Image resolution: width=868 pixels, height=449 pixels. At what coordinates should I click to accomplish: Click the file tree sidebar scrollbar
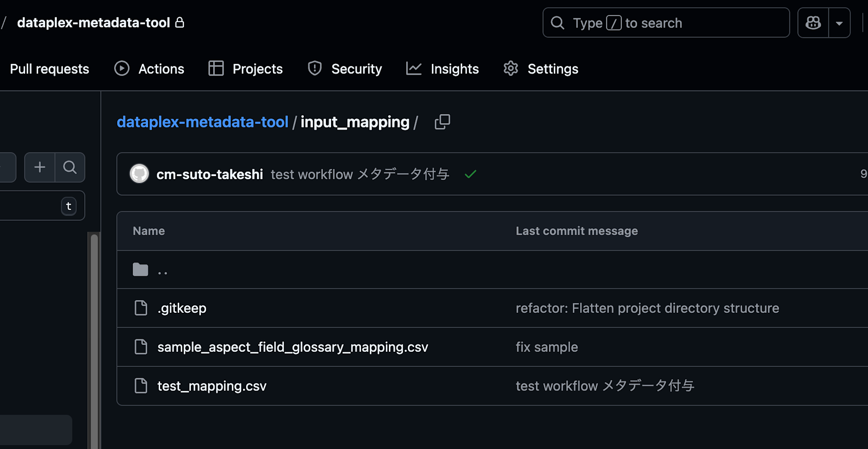tap(94, 338)
